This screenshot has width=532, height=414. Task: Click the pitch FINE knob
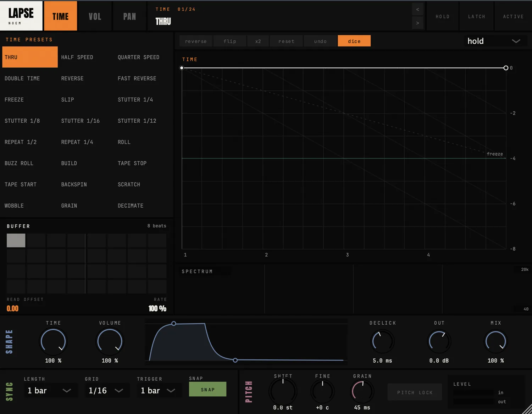coord(322,391)
